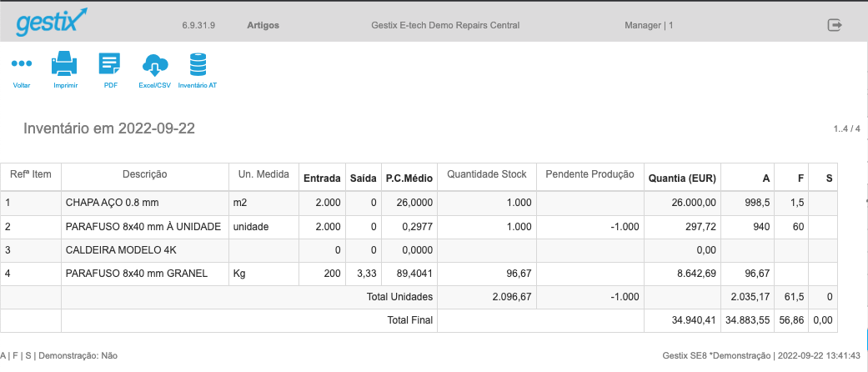Click the Descrição column header
Image resolution: width=868 pixels, height=372 pixels.
(x=145, y=174)
